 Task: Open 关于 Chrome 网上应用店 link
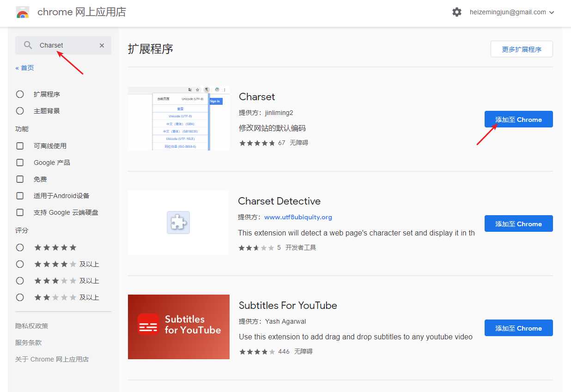pyautogui.click(x=52, y=359)
